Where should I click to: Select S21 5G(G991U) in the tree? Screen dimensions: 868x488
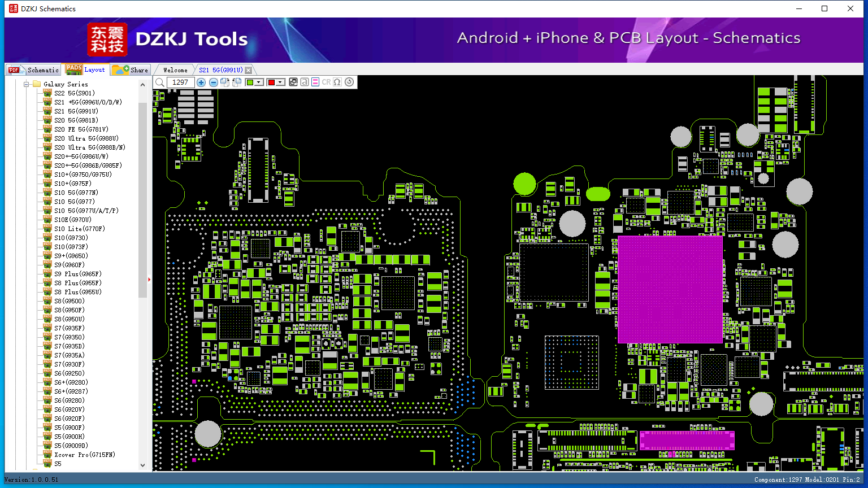(x=76, y=111)
